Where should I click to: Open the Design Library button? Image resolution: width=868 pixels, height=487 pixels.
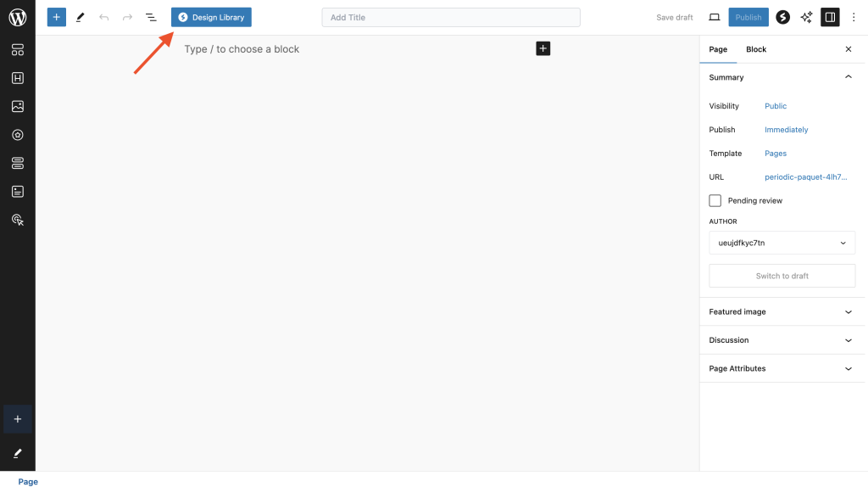click(x=211, y=17)
